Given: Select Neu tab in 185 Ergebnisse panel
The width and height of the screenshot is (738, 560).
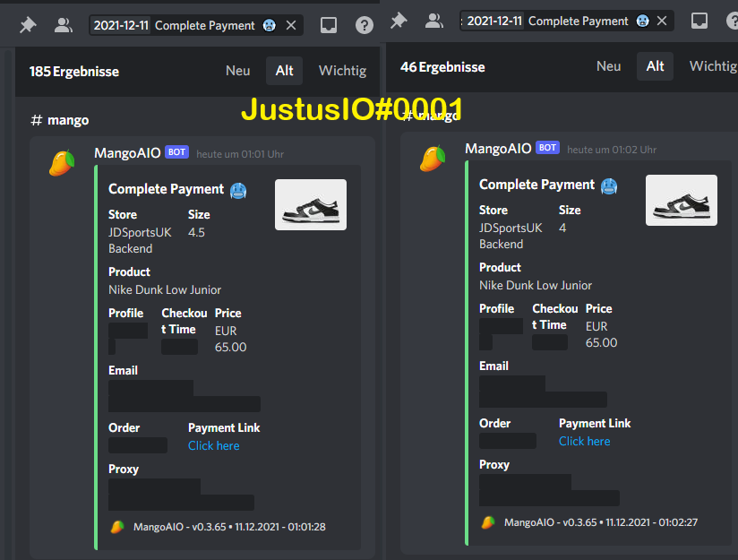Looking at the screenshot, I should 237,71.
